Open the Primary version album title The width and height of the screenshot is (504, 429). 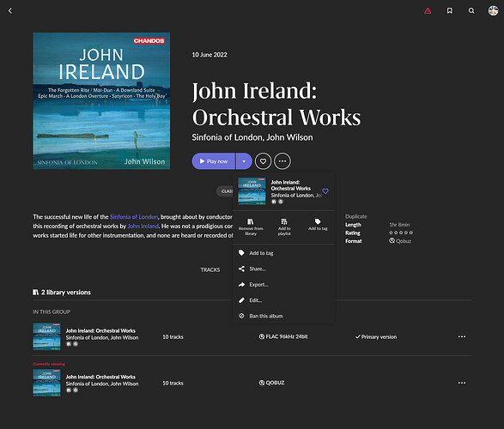pyautogui.click(x=100, y=330)
